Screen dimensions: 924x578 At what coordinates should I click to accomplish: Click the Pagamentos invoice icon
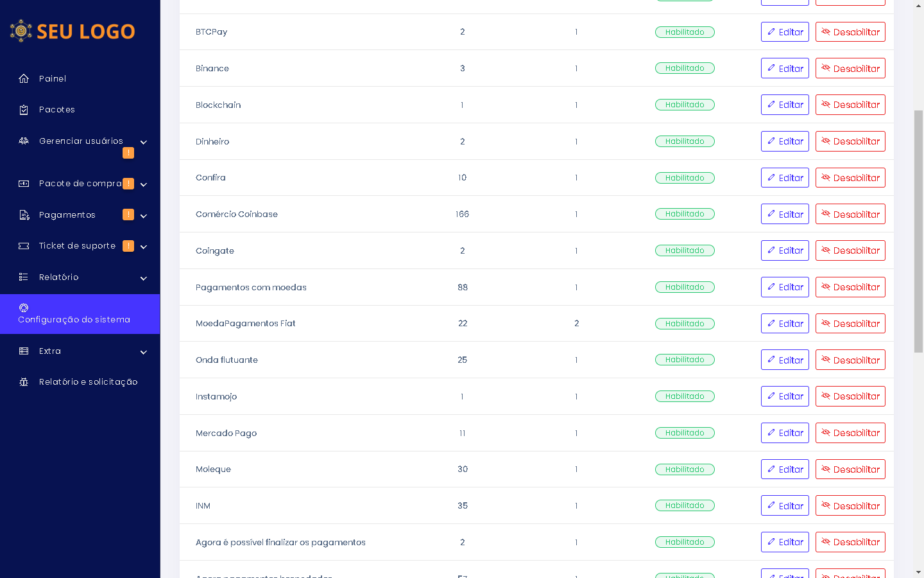tap(24, 215)
